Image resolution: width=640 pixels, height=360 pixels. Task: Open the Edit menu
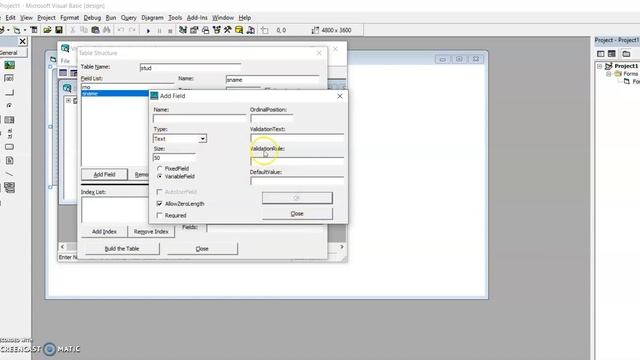pyautogui.click(x=11, y=18)
